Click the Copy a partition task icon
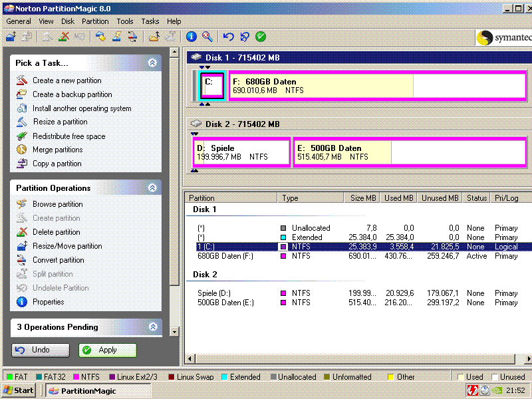The width and height of the screenshot is (532, 399). 22,164
